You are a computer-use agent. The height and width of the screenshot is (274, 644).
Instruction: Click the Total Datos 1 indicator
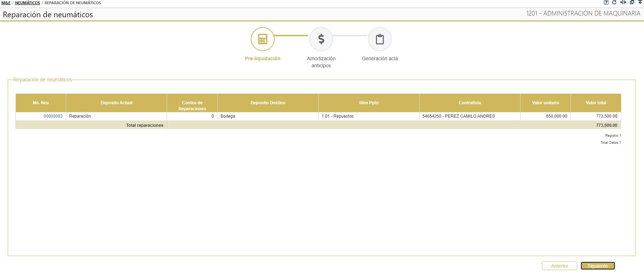(x=611, y=143)
